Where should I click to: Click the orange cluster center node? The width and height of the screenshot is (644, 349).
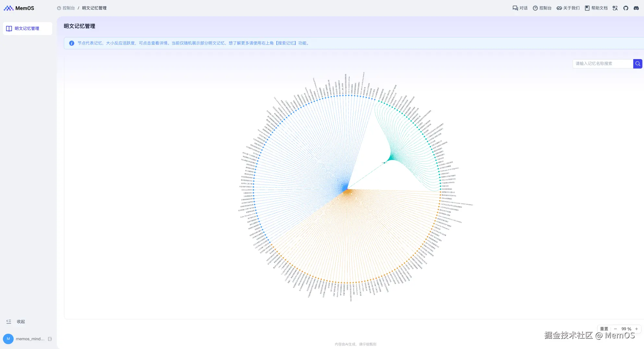[x=347, y=192]
